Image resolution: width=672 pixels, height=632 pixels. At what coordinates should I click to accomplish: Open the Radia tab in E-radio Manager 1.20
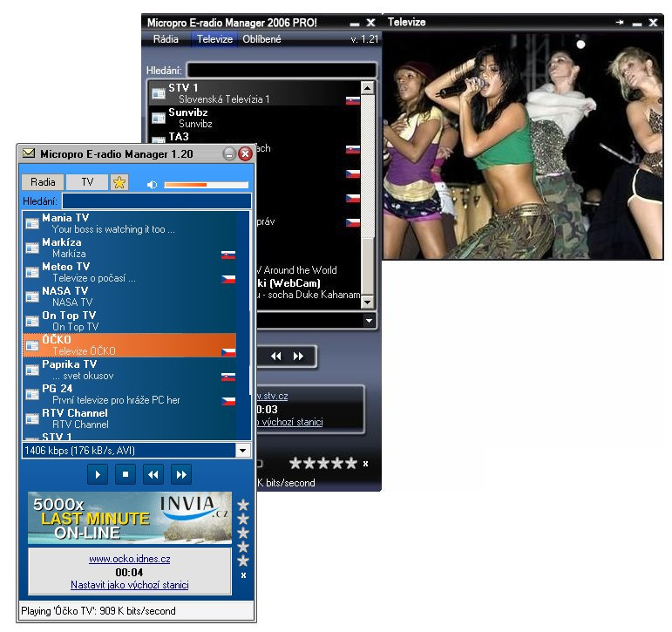(x=43, y=182)
